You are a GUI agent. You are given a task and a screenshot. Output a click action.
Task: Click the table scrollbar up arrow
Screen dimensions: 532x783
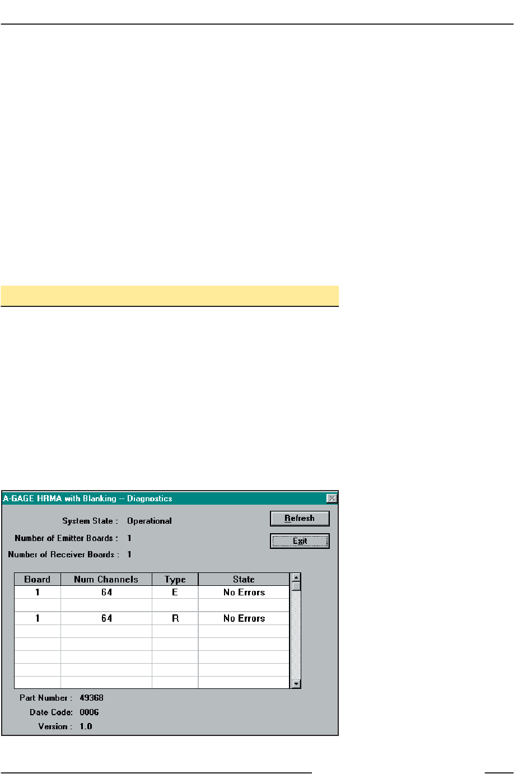click(296, 577)
